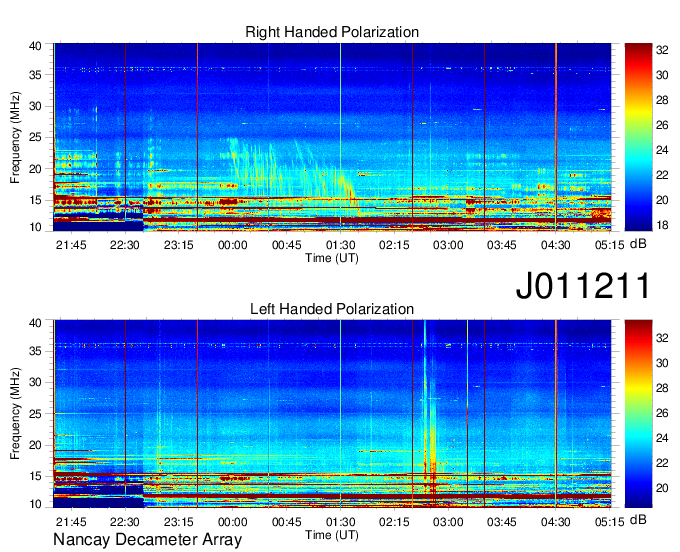Viewport: 680px width, 552px height.
Task: Click the 00:45 time tick under the right-handed plot
Action: click(287, 245)
